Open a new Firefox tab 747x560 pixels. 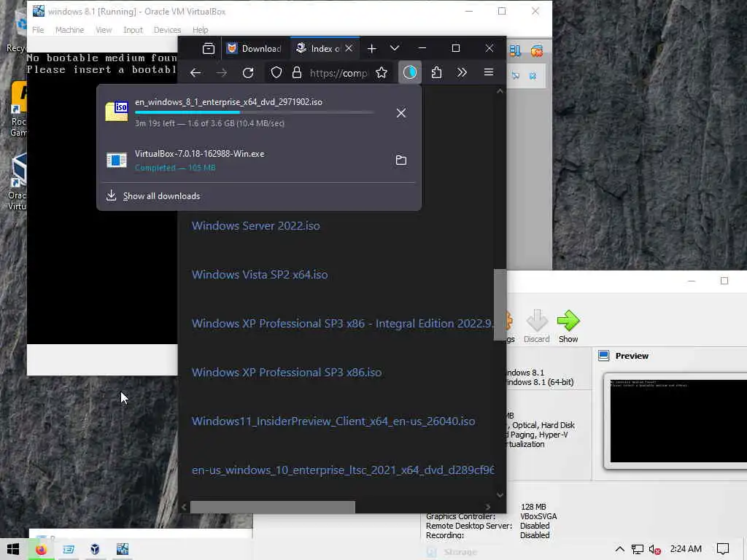point(371,49)
